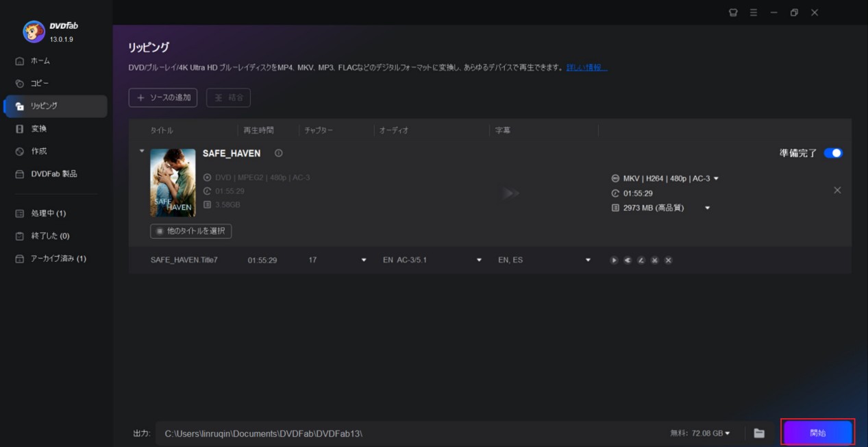Screen dimensions: 868x447
Task: Toggle the 準備完了 switch off
Action: [x=833, y=154]
